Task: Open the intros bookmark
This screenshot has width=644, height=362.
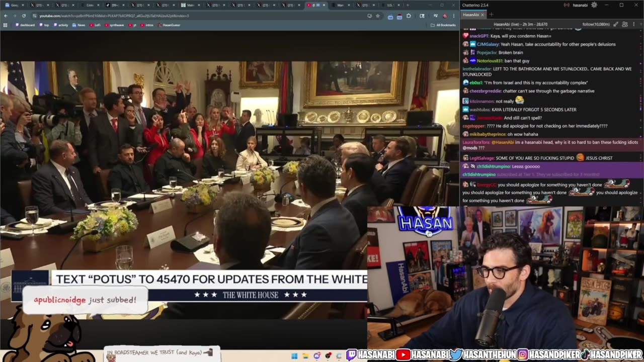Action: tap(147, 25)
